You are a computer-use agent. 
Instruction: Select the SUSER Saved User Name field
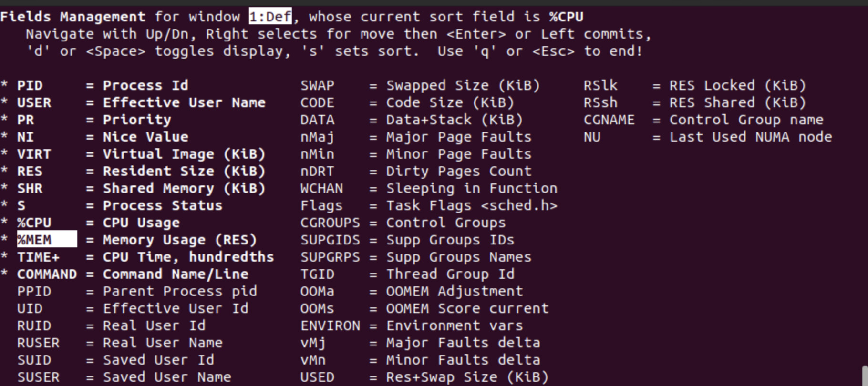38,377
